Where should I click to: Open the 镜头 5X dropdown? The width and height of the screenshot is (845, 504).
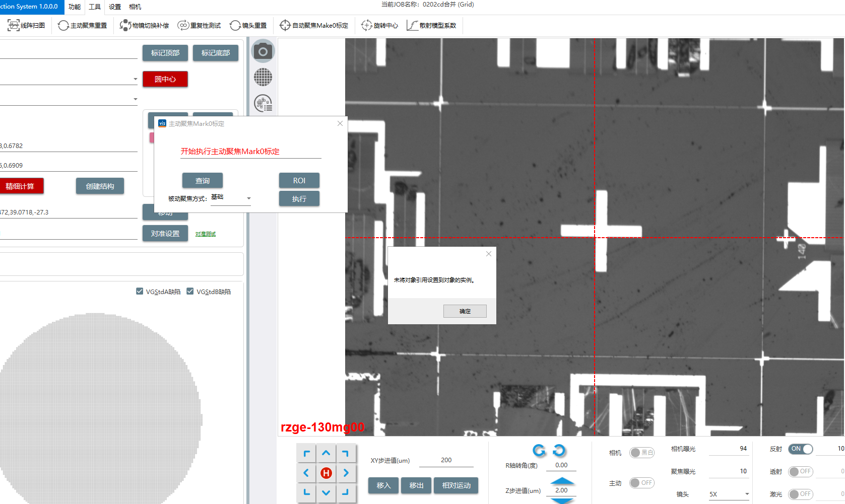pyautogui.click(x=729, y=494)
